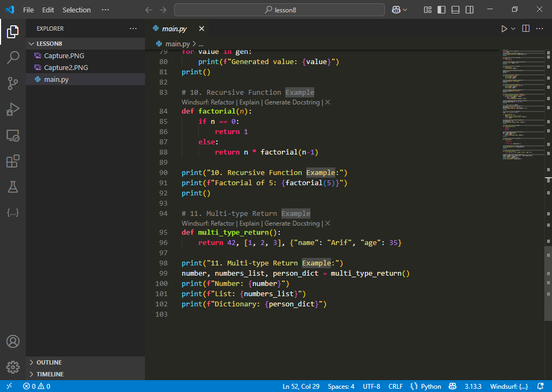Split the editor right
The height and width of the screenshot is (392, 552).
(x=526, y=29)
